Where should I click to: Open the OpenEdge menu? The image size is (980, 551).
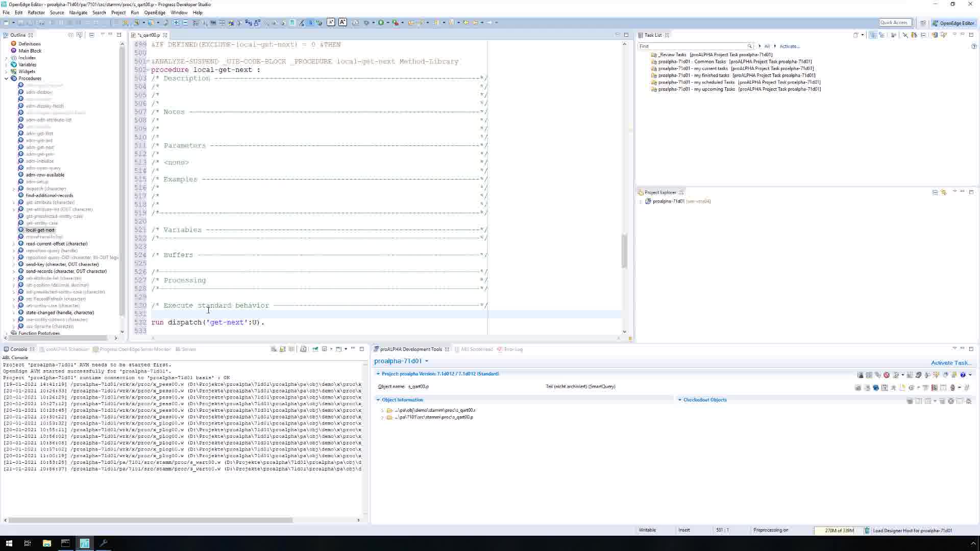coord(154,13)
